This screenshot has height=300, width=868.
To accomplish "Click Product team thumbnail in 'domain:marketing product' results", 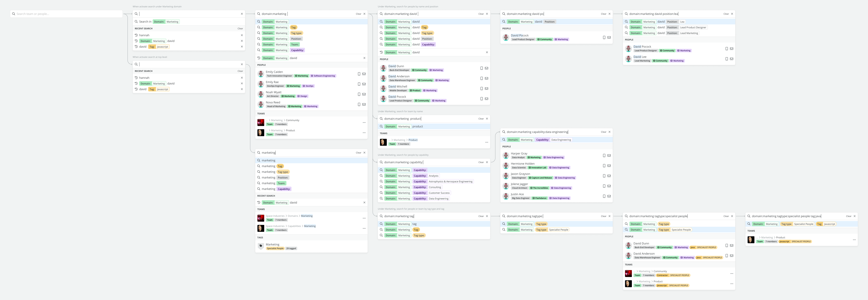I will (x=383, y=142).
